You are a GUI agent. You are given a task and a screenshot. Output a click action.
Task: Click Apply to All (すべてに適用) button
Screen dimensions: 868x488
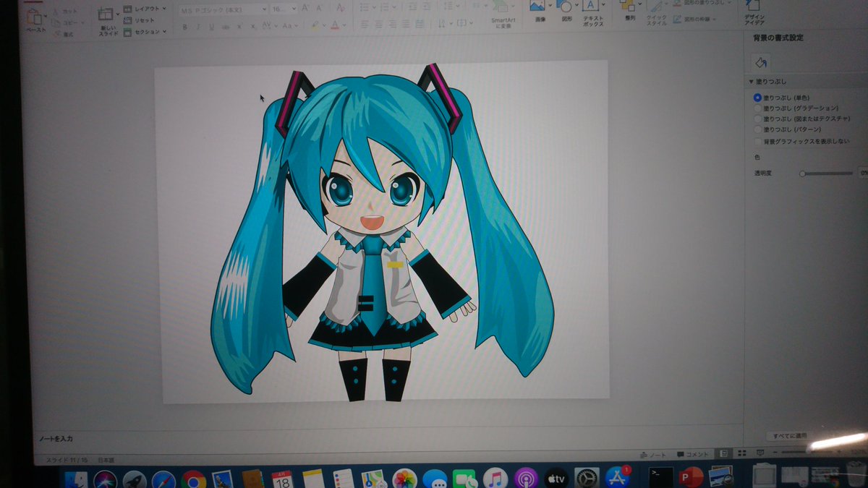click(x=789, y=436)
